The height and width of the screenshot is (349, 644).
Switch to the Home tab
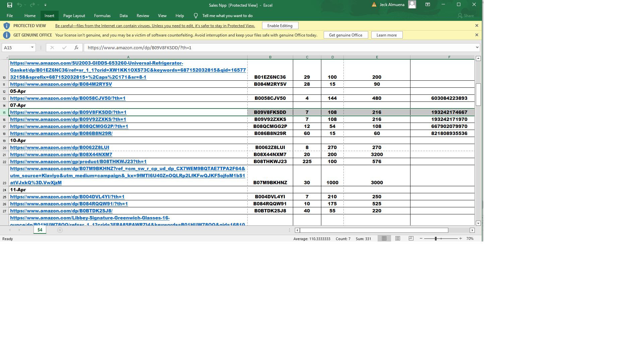click(30, 16)
